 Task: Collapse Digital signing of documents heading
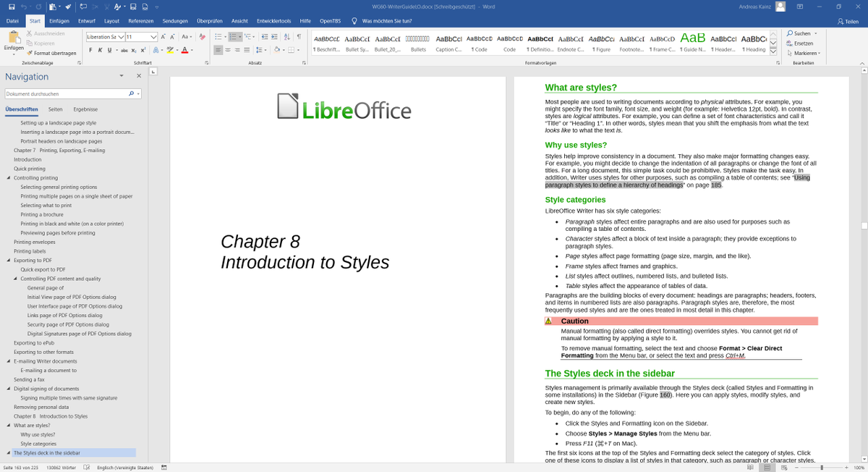(x=9, y=389)
